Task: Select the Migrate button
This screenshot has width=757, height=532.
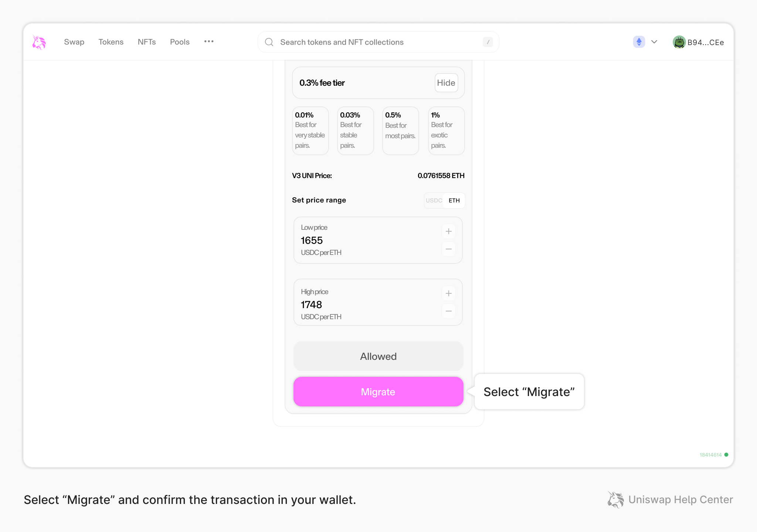Action: pos(378,392)
